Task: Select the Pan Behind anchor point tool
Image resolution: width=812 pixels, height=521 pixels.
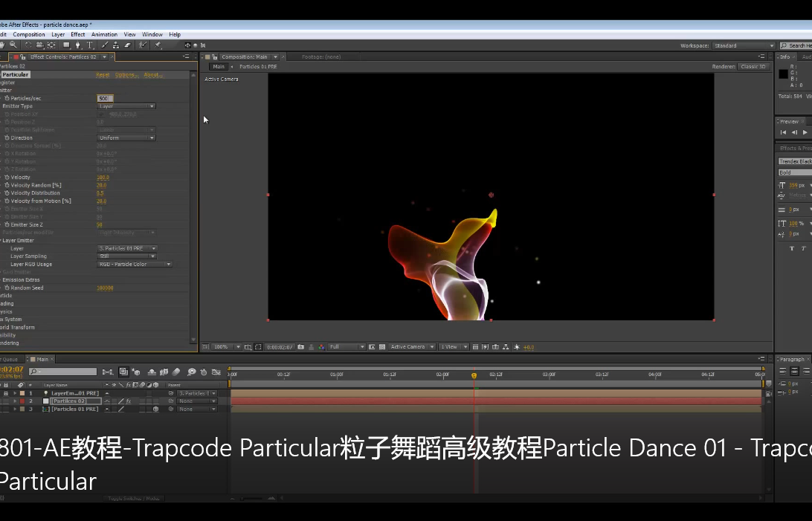Action: click(51, 45)
